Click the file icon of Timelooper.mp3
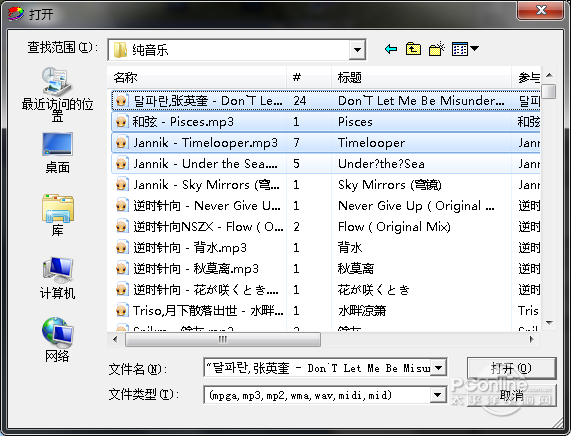The image size is (571, 436). (122, 143)
